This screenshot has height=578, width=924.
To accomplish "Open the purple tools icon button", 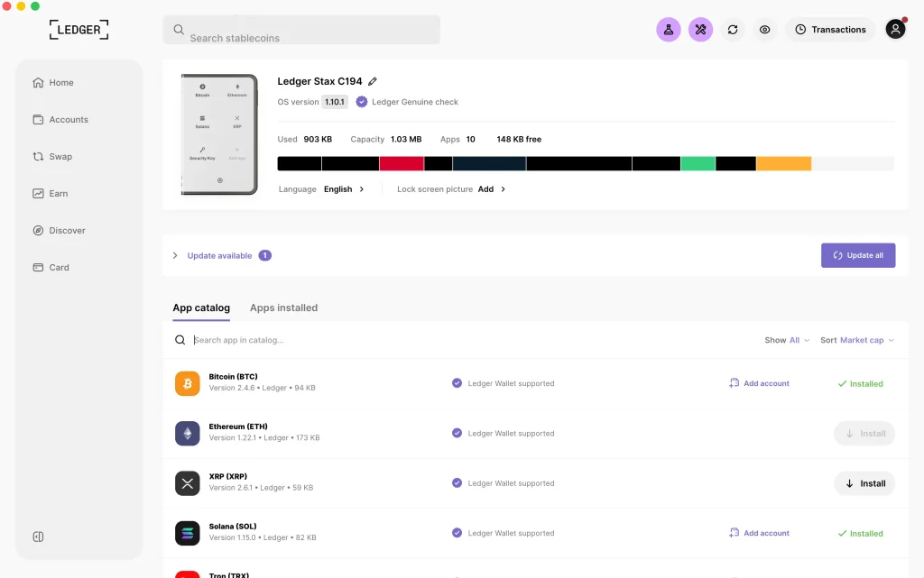I will pos(700,30).
